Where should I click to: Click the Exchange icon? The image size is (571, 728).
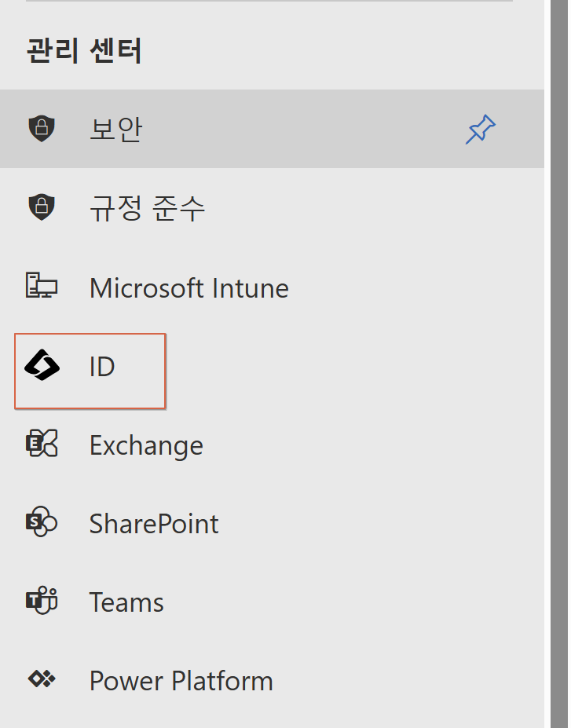point(42,443)
